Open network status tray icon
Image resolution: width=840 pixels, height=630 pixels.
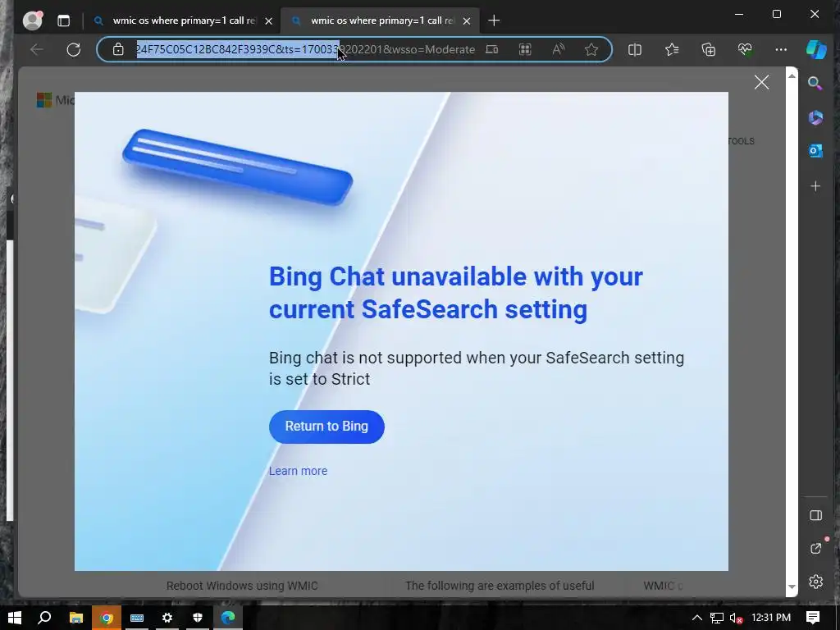(716, 618)
